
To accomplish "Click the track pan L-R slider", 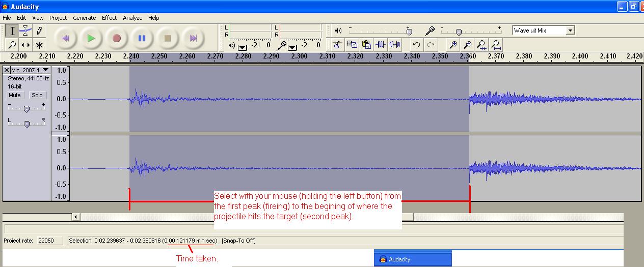I will point(26,124).
